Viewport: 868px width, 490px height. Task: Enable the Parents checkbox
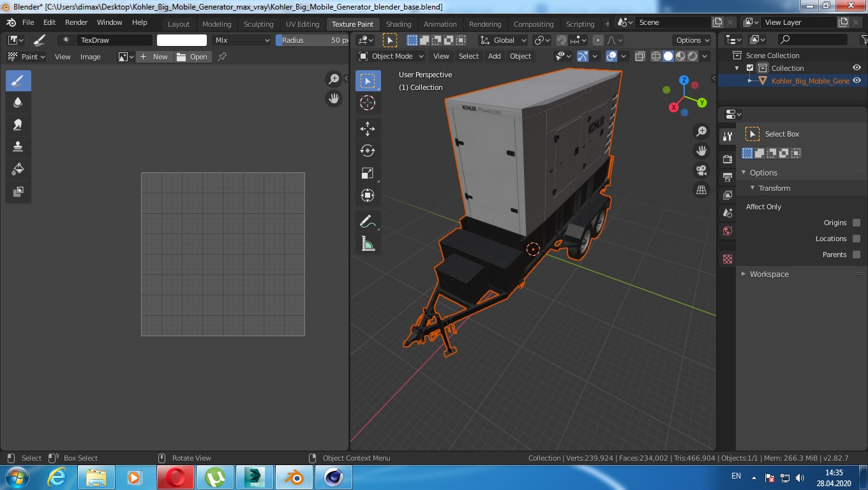pyautogui.click(x=857, y=255)
